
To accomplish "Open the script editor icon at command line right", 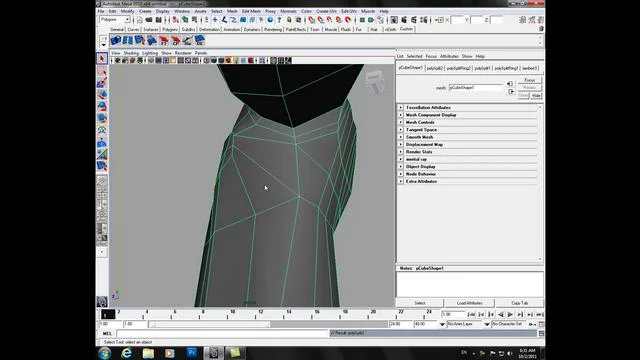I will pyautogui.click(x=541, y=333).
